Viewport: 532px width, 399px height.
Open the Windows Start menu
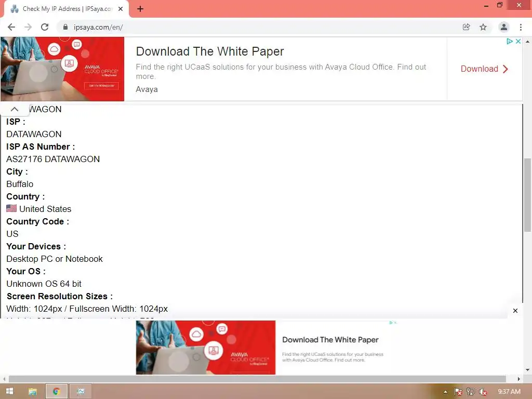coord(9,391)
